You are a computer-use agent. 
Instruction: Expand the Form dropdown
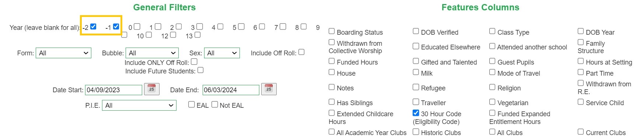(63, 53)
